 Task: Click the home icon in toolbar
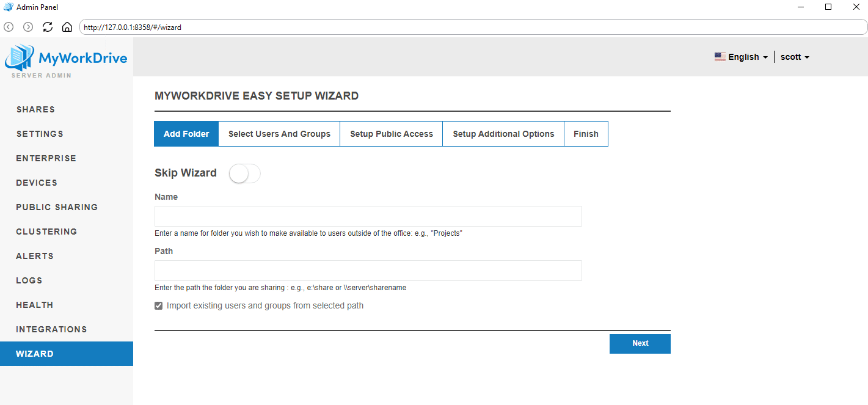pyautogui.click(x=67, y=27)
